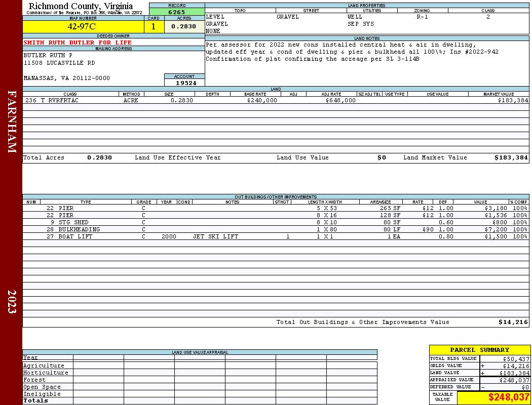
Task: Click the OUT BUILDINGS/OTHER IMPROVEMENTS header
Action: coord(276,197)
